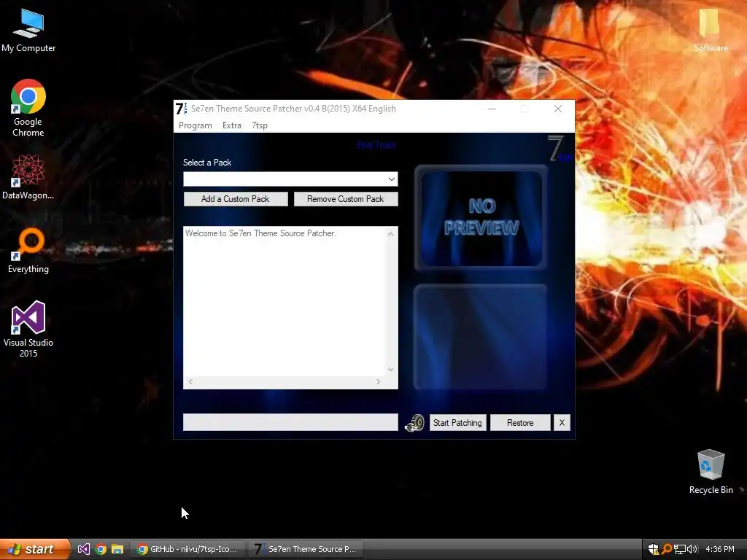Switch to the GitHub Chrome taskbar button
747x560 pixels.
click(x=188, y=549)
